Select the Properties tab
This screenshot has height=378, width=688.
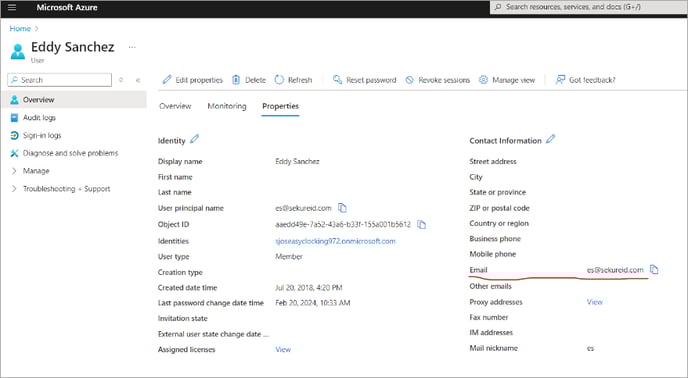pos(280,106)
